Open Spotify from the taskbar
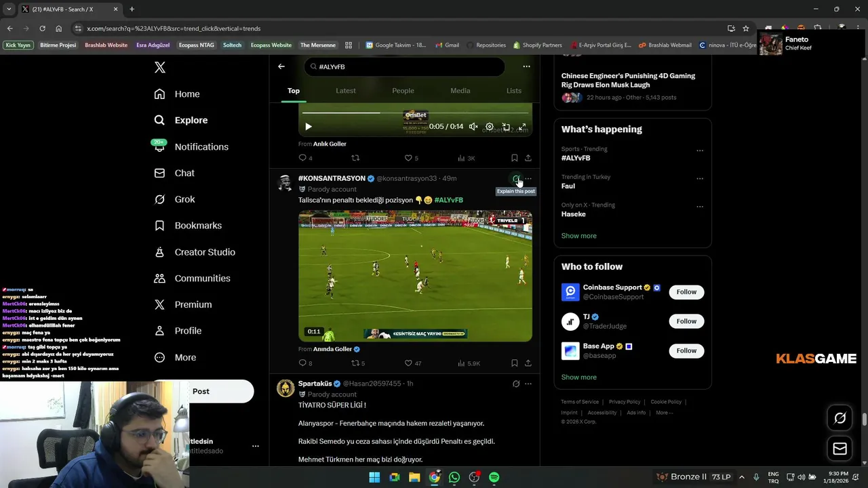 point(494,477)
